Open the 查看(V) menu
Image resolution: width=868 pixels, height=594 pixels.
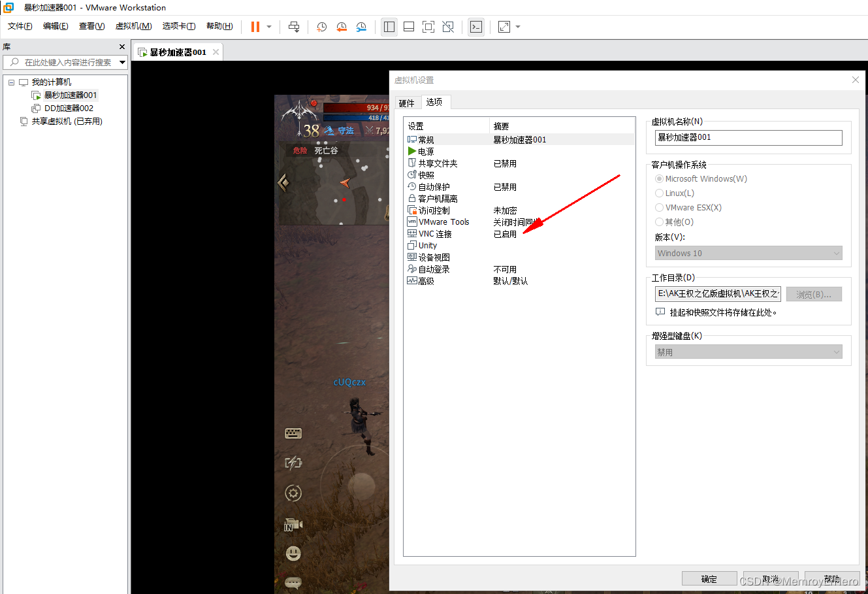(x=91, y=26)
